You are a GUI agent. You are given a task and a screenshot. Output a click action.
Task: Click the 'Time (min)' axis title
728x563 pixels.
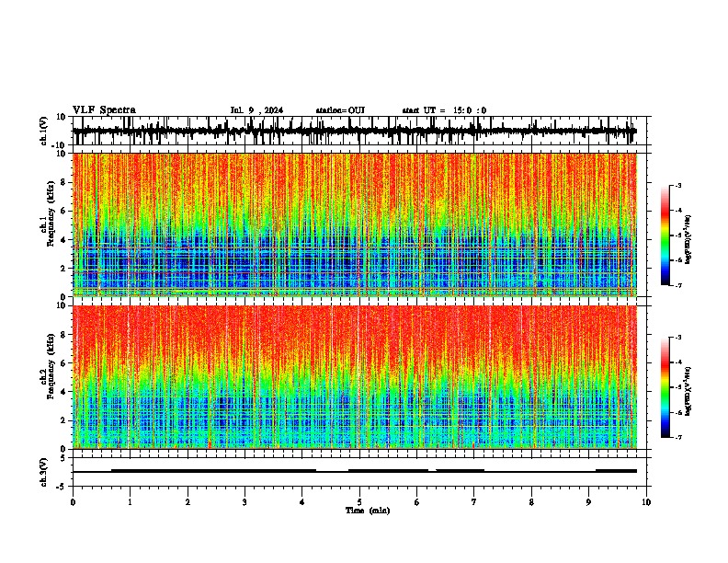pyautogui.click(x=368, y=511)
